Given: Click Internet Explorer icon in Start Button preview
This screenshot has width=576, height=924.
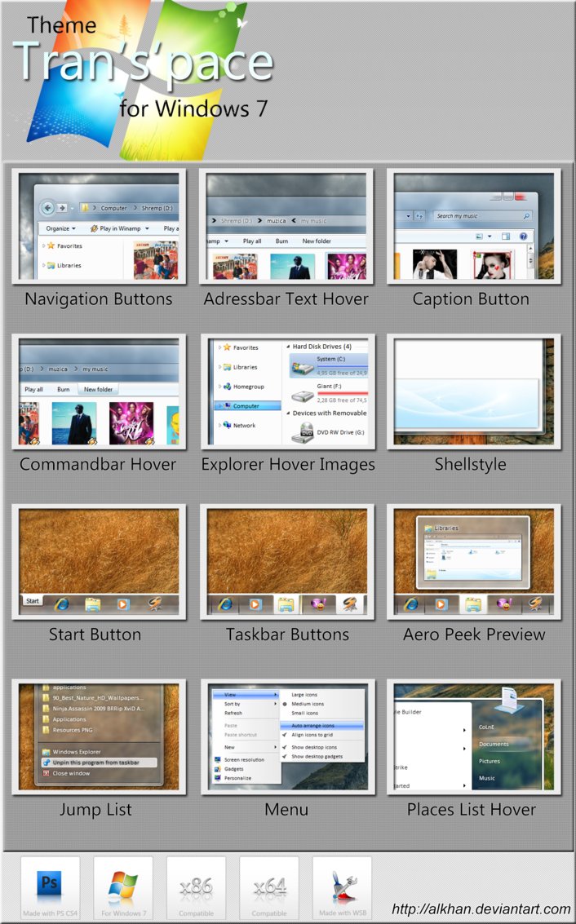Looking at the screenshot, I should [x=60, y=604].
